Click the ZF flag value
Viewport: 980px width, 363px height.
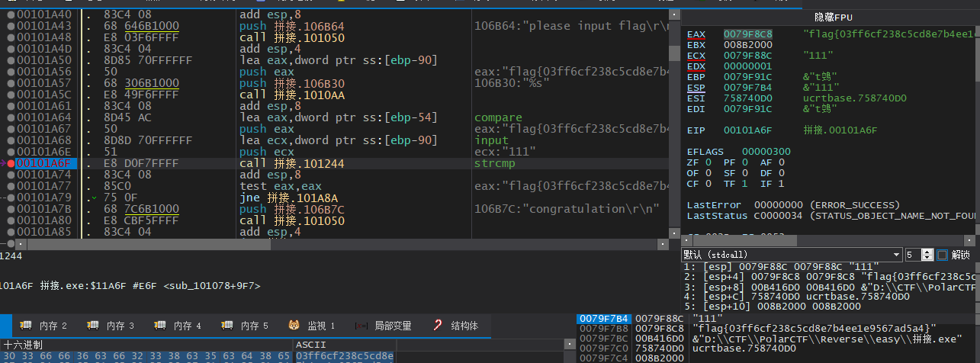[x=707, y=162]
